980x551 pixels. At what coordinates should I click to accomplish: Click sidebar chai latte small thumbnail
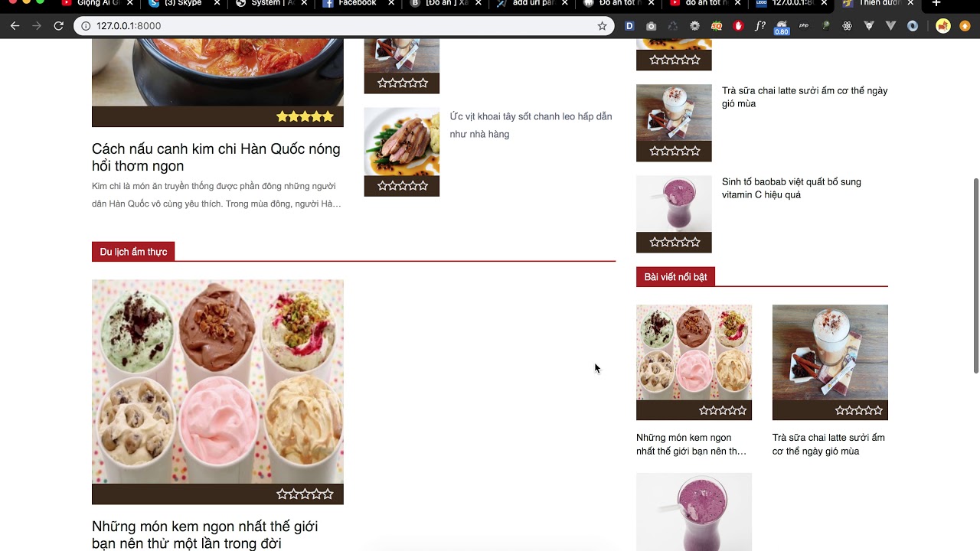point(674,113)
